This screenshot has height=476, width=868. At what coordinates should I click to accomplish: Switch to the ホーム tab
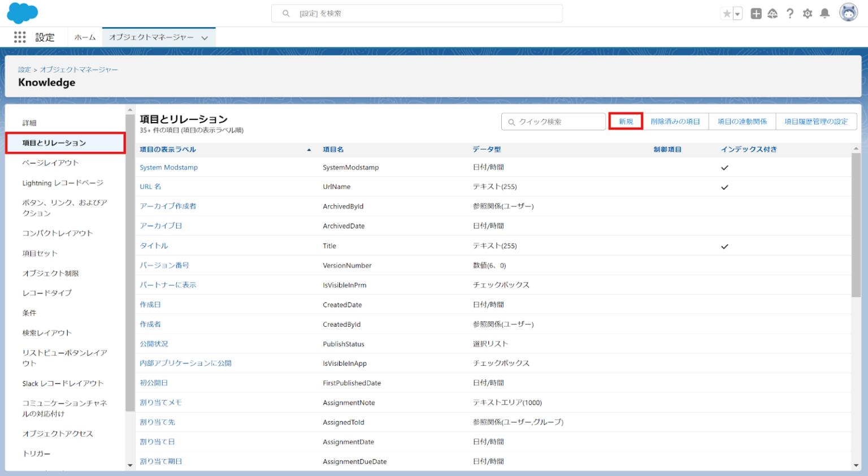85,37
